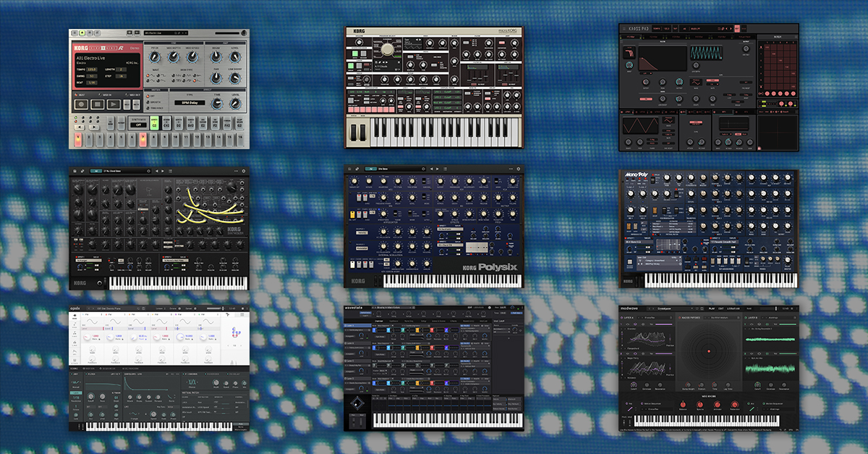Viewport: 868px width, 454px height.
Task: Open Effect 1 dropdown in MS-20
Action: 88,261
